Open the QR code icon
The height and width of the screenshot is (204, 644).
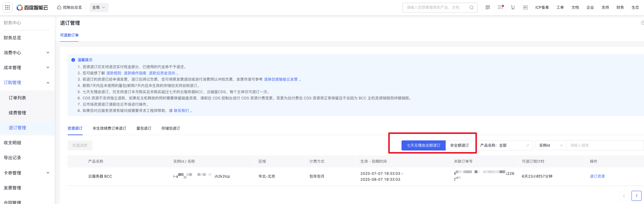pyautogui.click(x=488, y=7)
